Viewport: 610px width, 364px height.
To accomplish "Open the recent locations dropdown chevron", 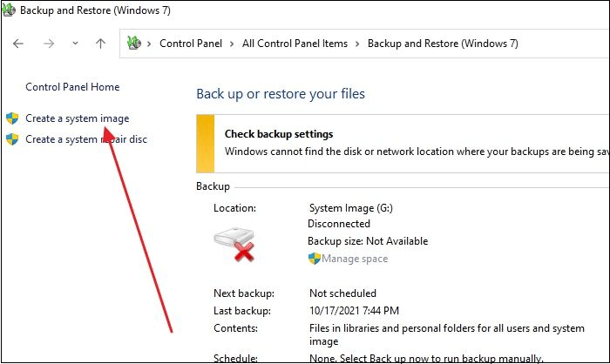I will 75,44.
